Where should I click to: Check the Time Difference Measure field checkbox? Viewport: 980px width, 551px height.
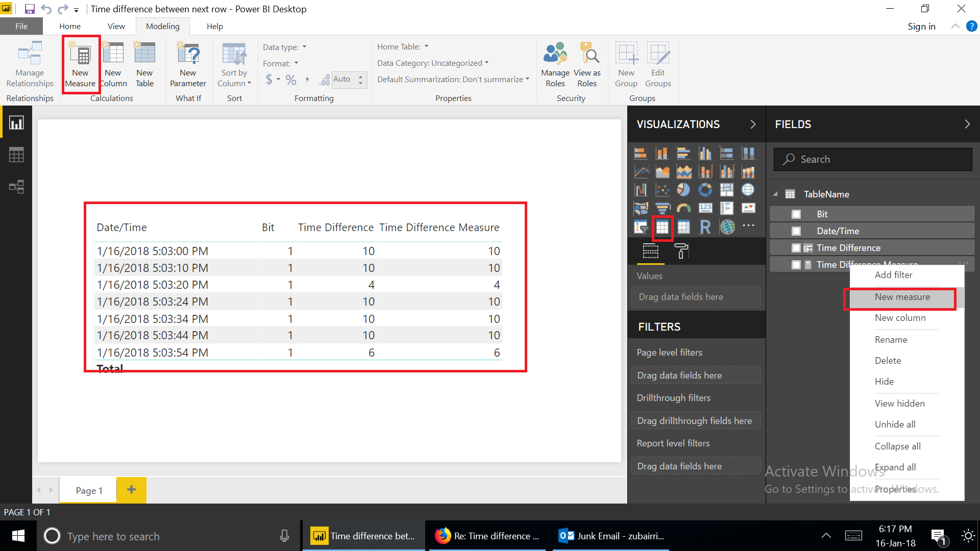click(x=796, y=265)
